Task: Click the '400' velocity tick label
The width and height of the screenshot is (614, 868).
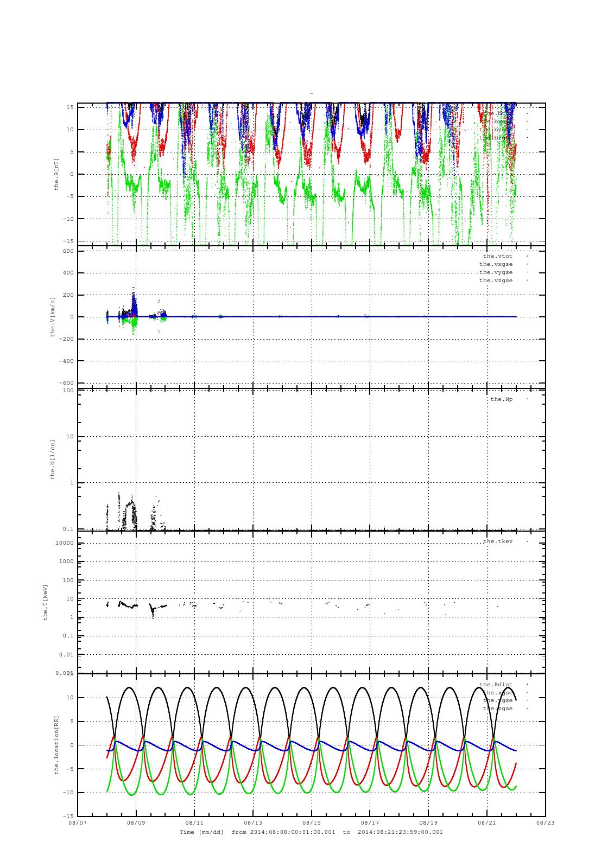Action: [x=68, y=273]
